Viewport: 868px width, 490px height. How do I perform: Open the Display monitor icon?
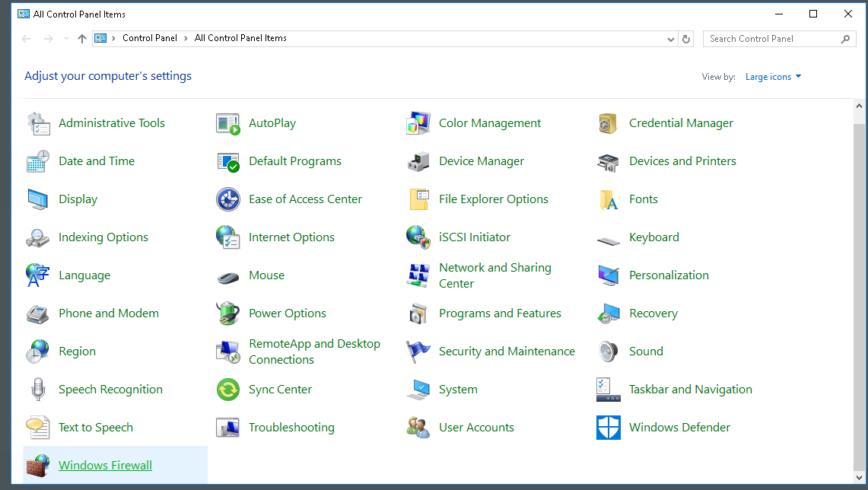click(38, 200)
